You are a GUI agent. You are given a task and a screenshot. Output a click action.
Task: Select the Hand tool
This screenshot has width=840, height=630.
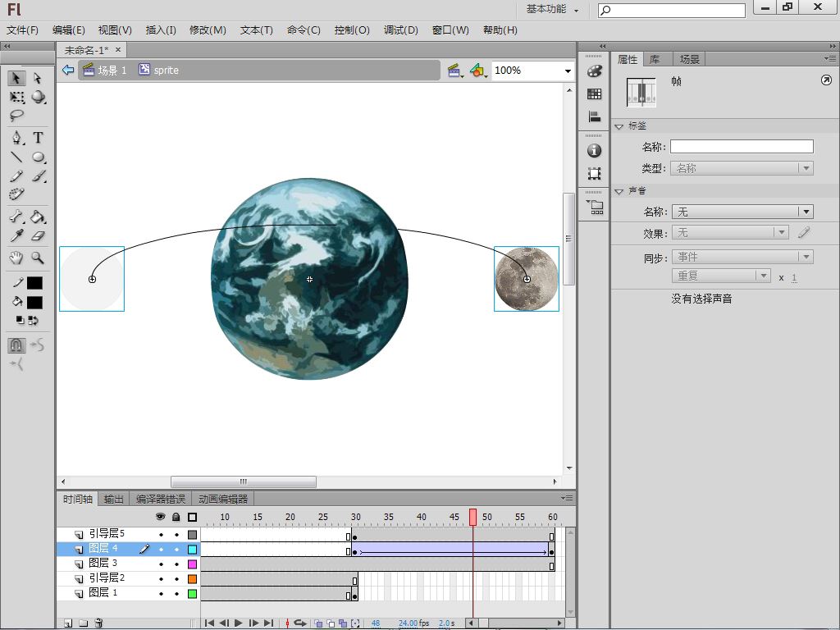point(16,258)
